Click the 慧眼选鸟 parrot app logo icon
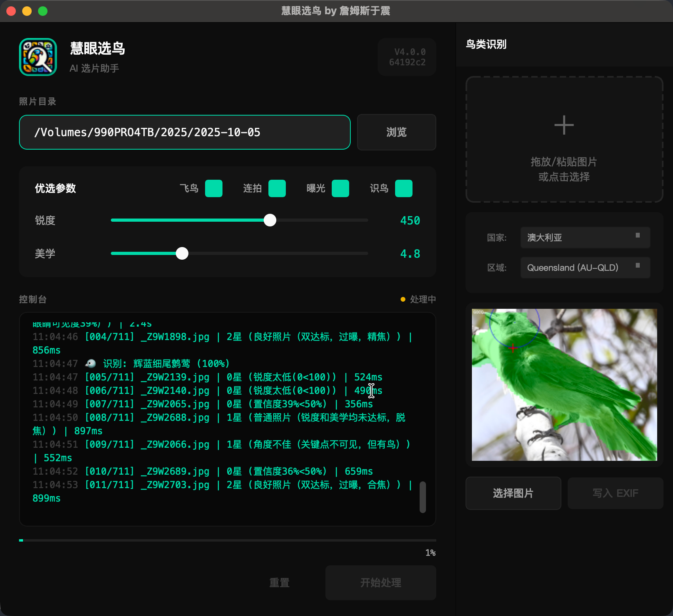The image size is (673, 616). click(38, 57)
